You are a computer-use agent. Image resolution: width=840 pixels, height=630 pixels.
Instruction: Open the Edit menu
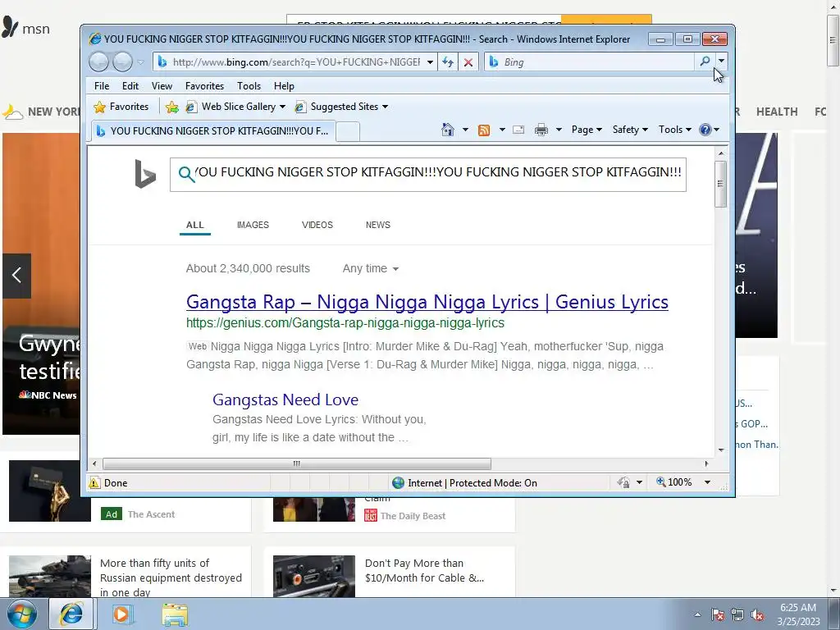coord(130,85)
